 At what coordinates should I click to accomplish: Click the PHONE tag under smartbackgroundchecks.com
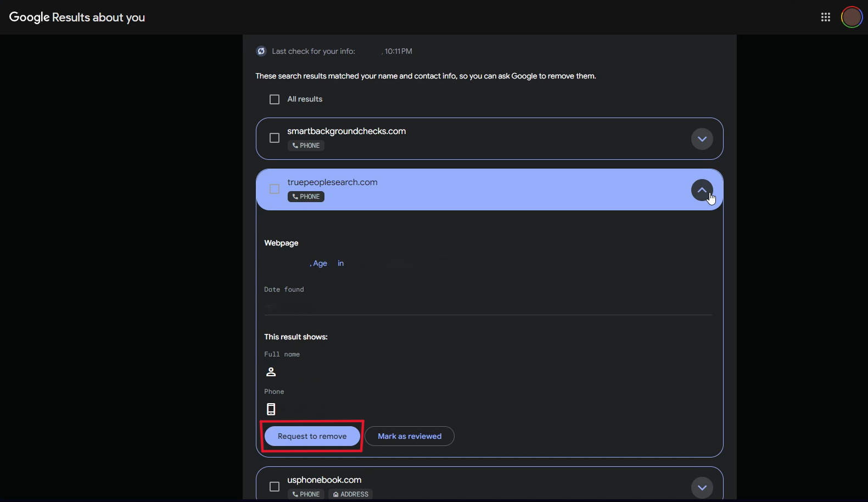click(306, 146)
